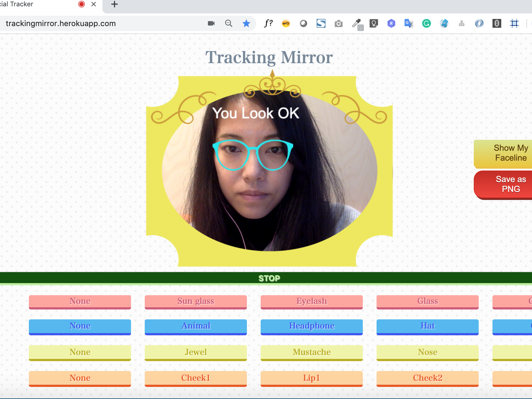Open a new browser tab

[115, 4]
